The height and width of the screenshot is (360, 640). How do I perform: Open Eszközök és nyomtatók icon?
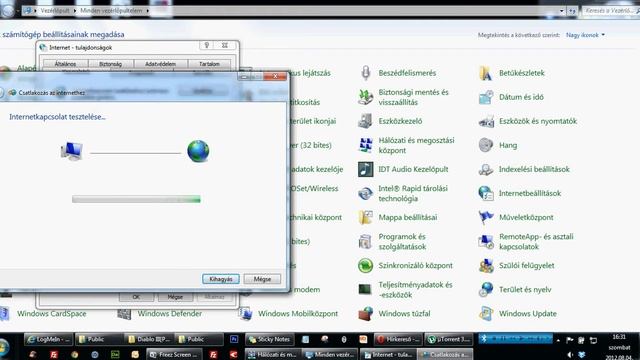[486, 121]
